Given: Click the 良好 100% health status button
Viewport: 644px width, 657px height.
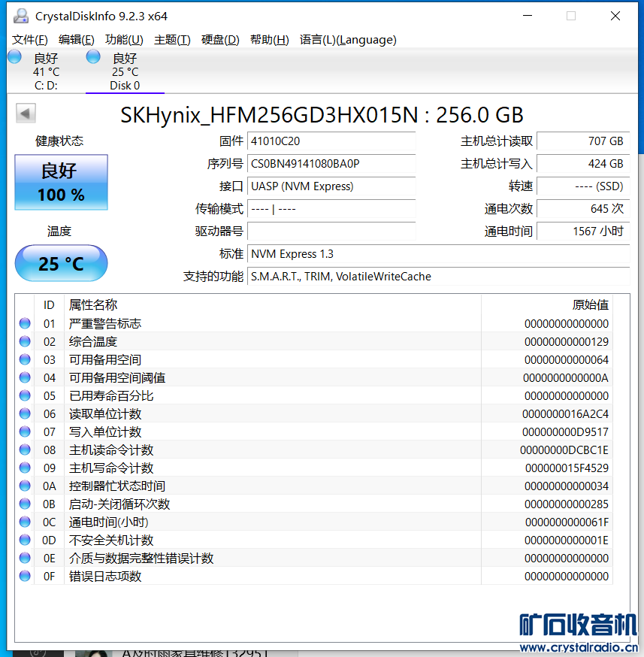Looking at the screenshot, I should click(x=61, y=183).
